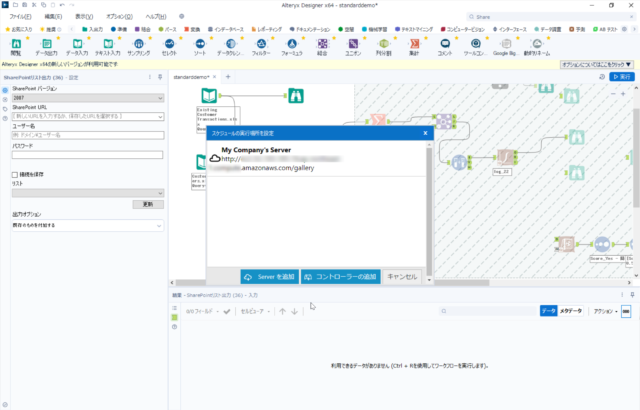Select the ツールコンテナ tool icon
640x410 pixels.
476,44
